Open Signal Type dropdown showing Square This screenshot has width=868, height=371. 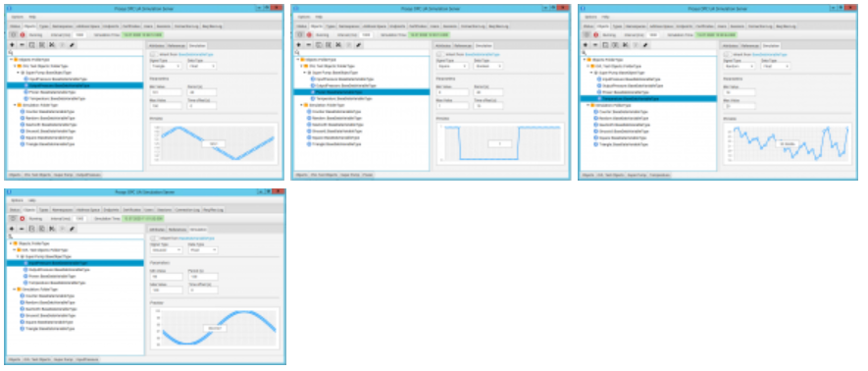[452, 66]
